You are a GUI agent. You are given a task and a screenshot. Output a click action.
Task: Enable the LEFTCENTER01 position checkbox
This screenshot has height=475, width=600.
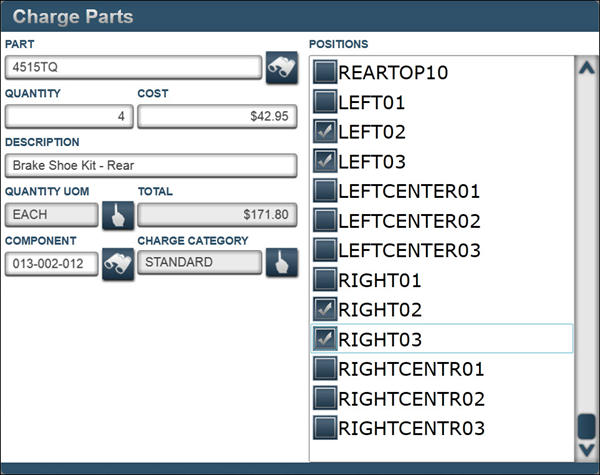(x=325, y=190)
